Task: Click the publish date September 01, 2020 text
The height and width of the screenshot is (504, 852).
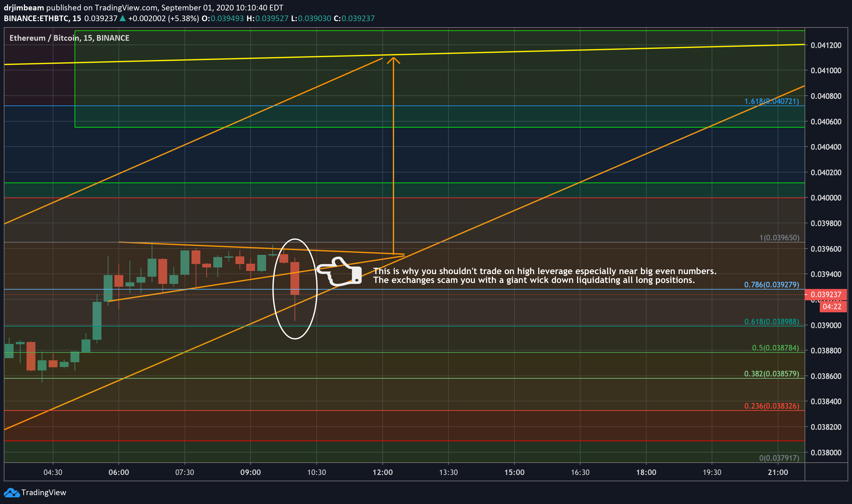Action: [197, 8]
